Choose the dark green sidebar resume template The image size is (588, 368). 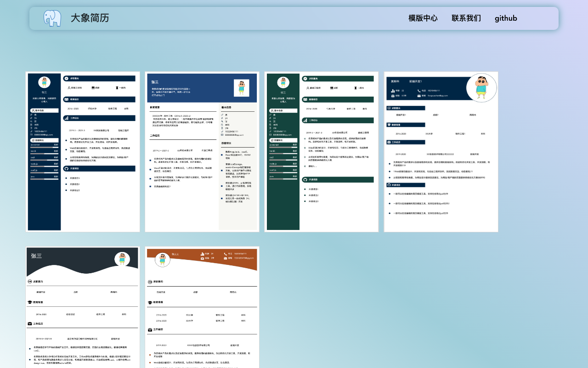(322, 152)
